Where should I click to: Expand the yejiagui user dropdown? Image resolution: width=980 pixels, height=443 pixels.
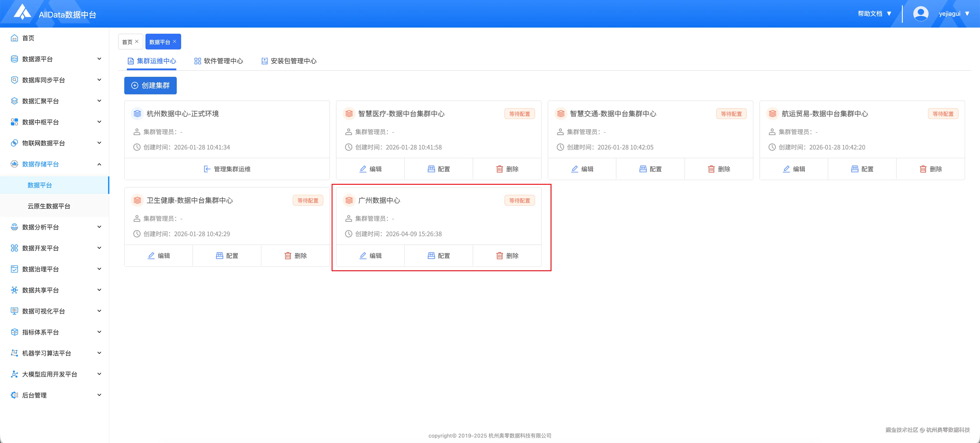969,13
